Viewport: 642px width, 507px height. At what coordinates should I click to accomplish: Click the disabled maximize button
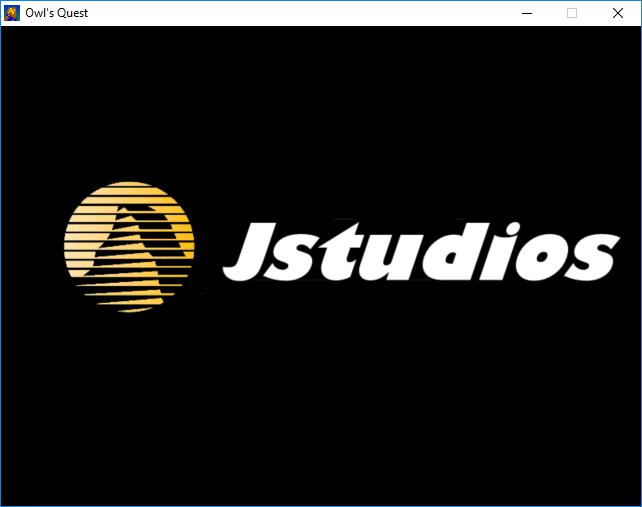pyautogui.click(x=572, y=13)
